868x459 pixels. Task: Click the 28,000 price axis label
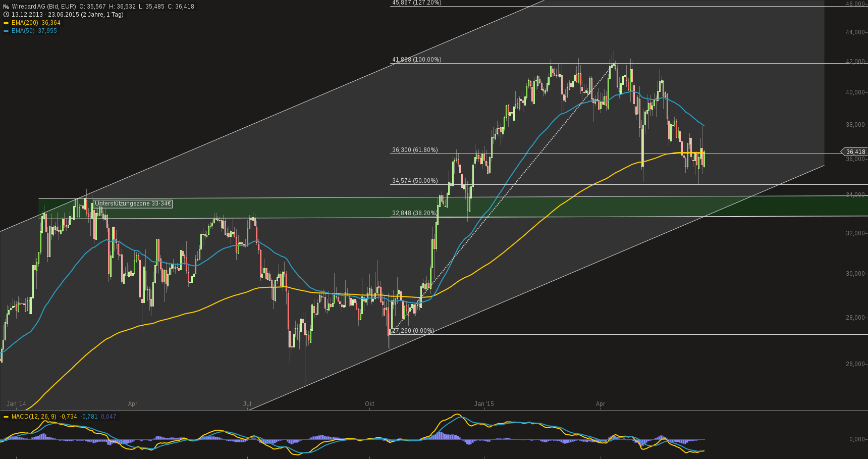(x=856, y=318)
